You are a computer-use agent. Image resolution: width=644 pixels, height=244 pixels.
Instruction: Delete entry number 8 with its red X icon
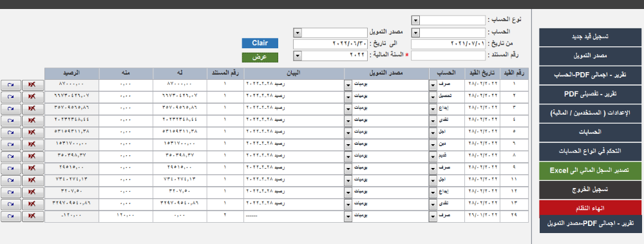click(32, 156)
